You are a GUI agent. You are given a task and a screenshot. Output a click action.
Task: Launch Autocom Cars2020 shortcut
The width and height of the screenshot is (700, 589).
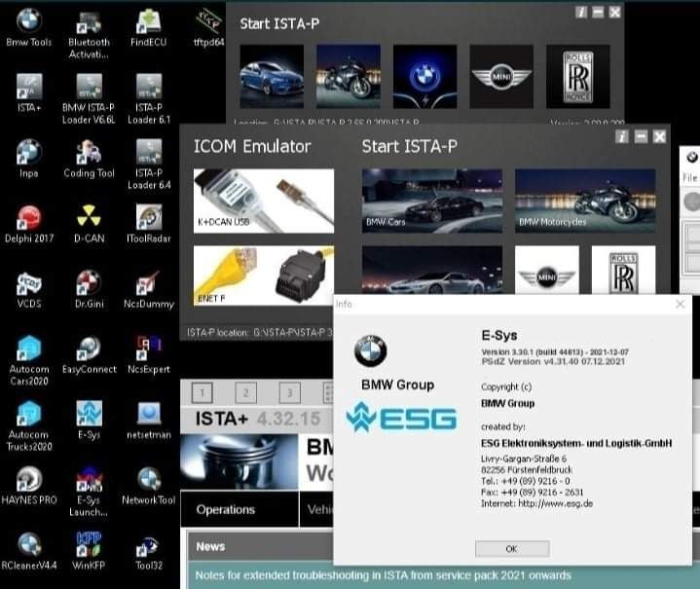pyautogui.click(x=29, y=361)
